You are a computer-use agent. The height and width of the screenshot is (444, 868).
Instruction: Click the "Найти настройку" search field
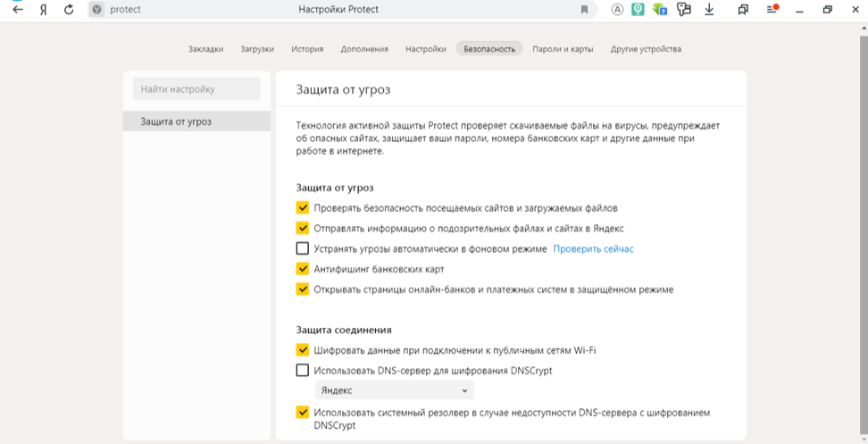[196, 89]
